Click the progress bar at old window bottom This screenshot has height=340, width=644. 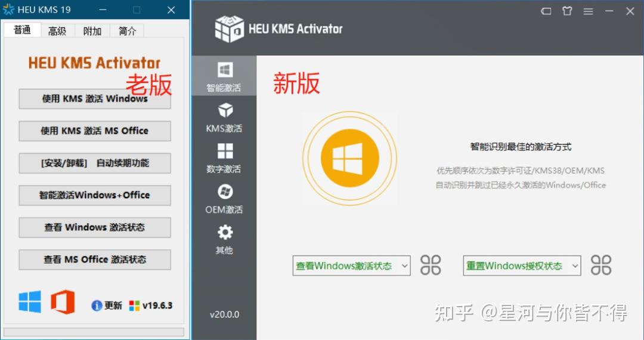point(94,332)
